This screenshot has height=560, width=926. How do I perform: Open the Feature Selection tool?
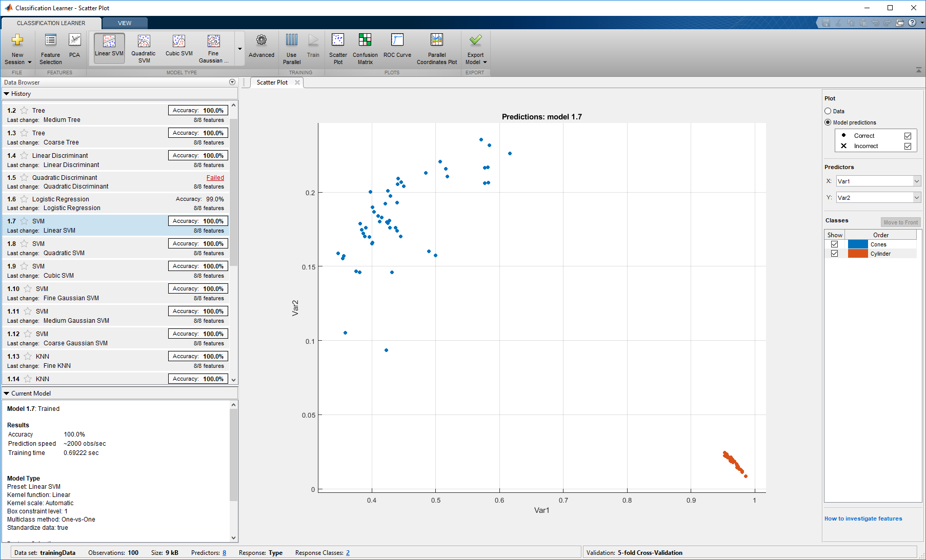click(x=50, y=49)
